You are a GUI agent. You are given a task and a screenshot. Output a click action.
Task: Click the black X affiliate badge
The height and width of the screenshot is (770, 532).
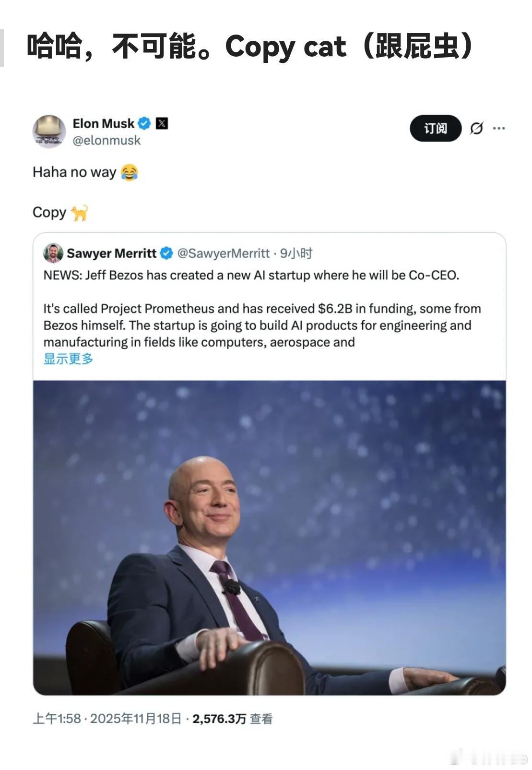[x=162, y=123]
